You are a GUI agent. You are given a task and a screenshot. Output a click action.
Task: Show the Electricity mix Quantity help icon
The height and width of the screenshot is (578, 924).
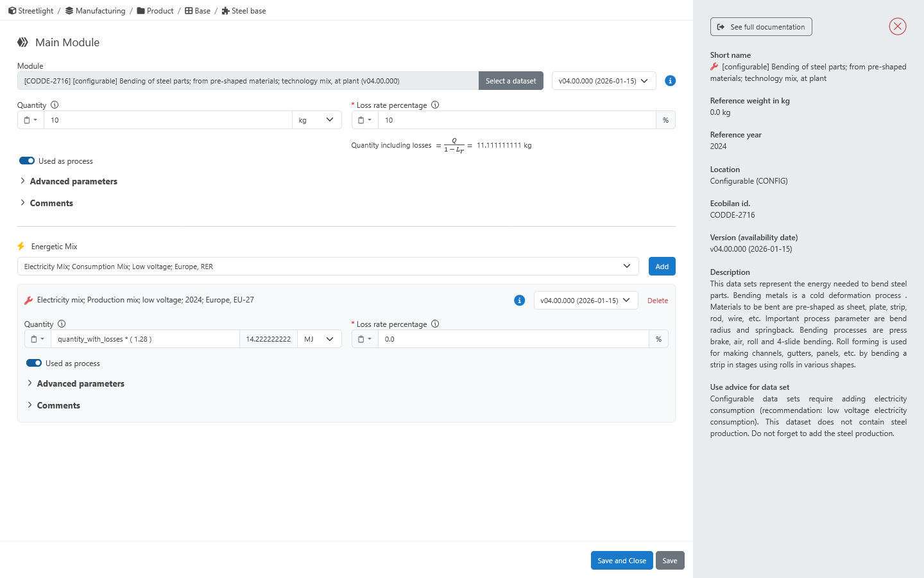[x=62, y=324]
